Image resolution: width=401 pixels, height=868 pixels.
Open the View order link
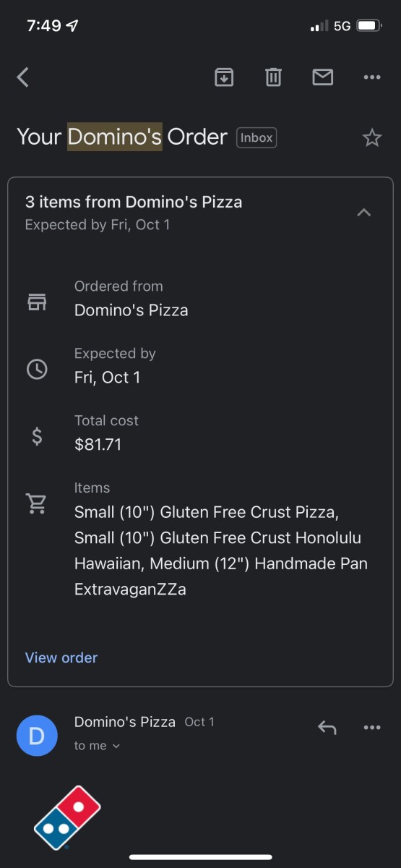[61, 658]
